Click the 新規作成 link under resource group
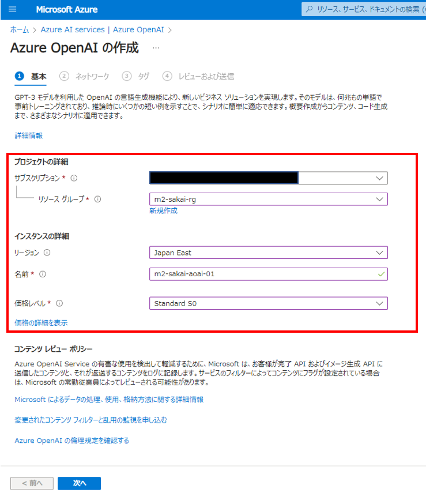Image resolution: width=426 pixels, height=504 pixels. [x=163, y=211]
